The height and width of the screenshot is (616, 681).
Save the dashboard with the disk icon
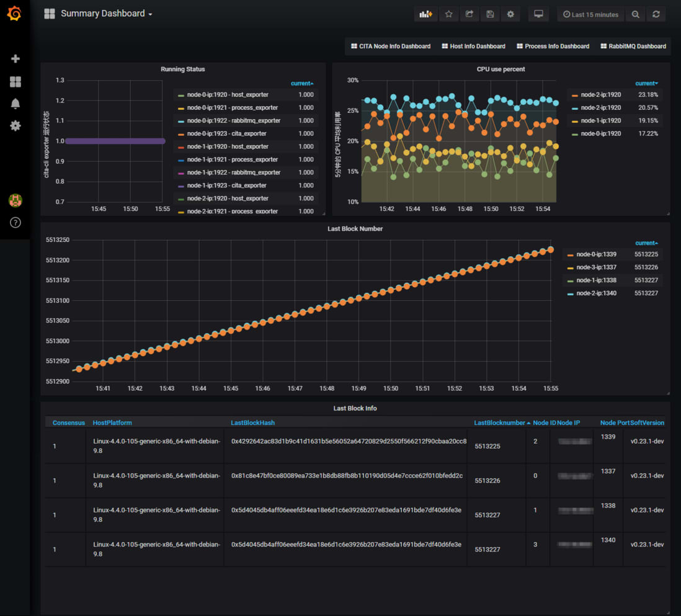tap(490, 14)
